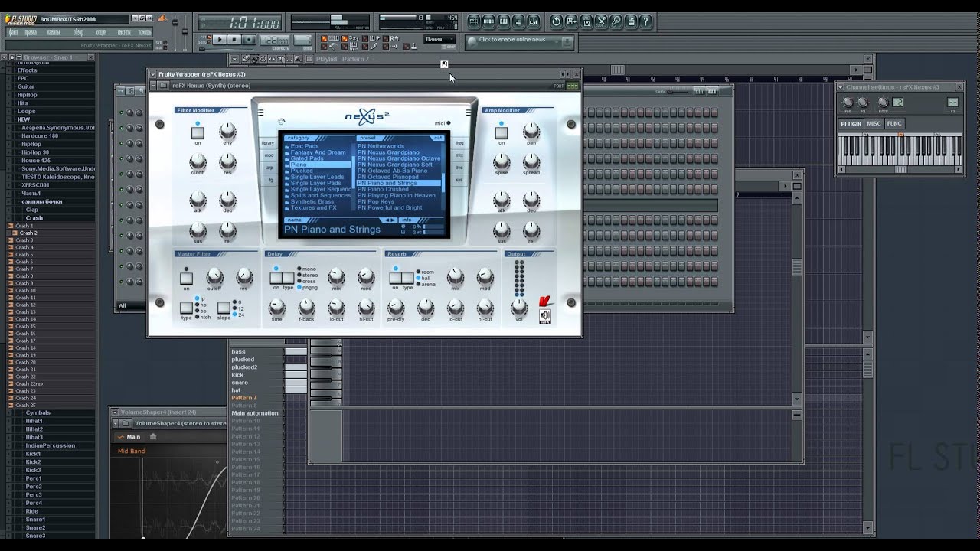This screenshot has width=980, height=551.
Task: Toggle the Amp Modifier on button in Nexus
Action: [x=501, y=133]
